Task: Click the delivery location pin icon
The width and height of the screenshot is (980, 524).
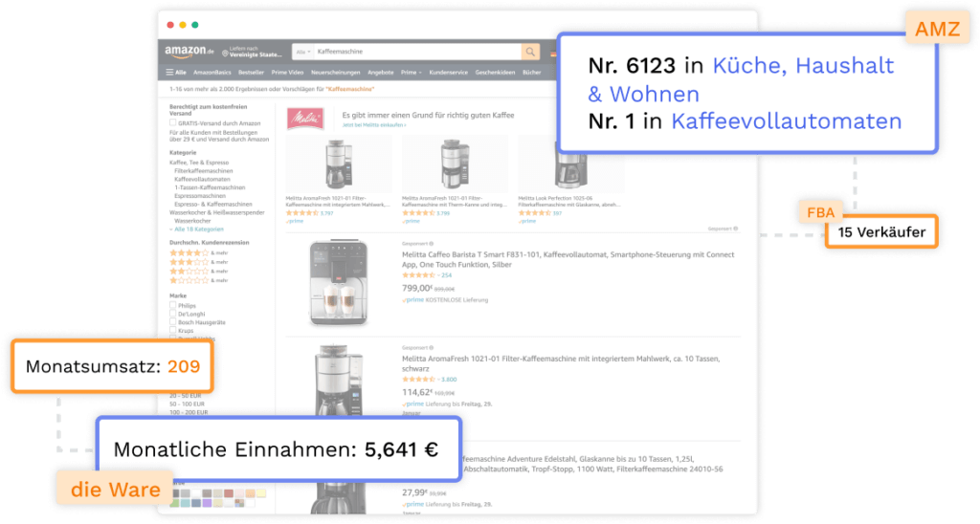Action: tap(225, 53)
